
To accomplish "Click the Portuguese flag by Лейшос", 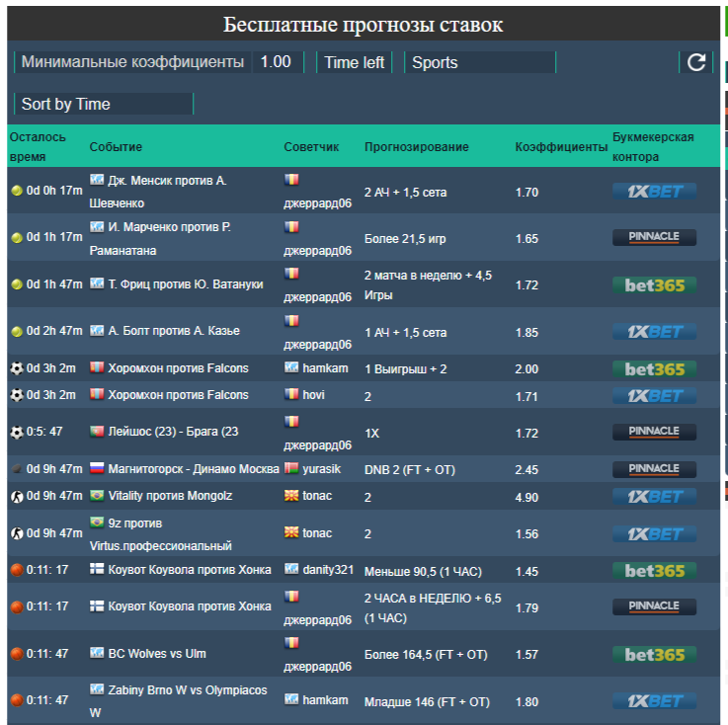I will click(x=97, y=432).
